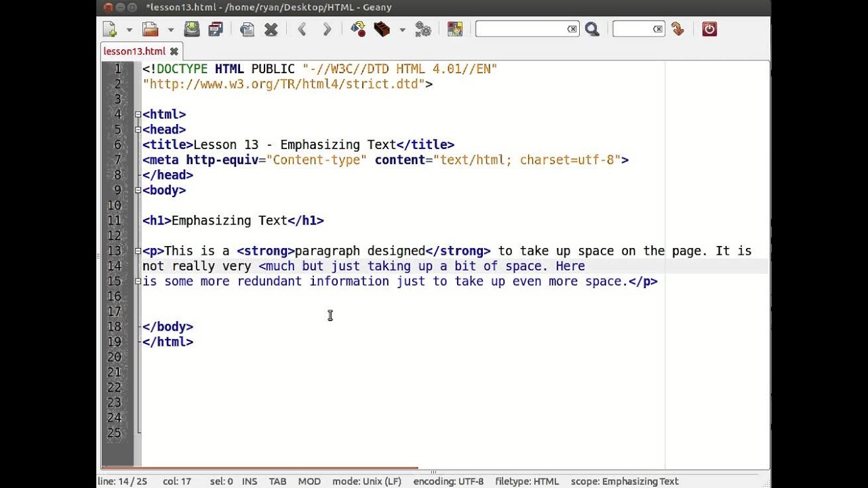Navigate back with the left chevron icon

tap(302, 29)
